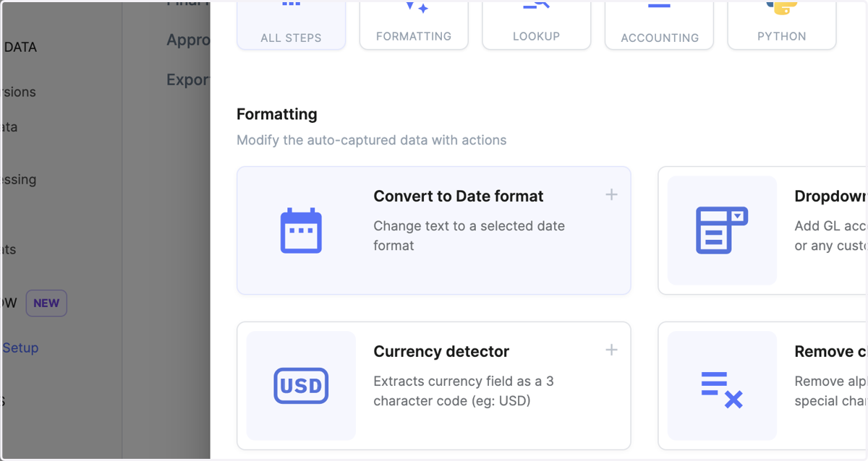
Task: Select the PYTHON category tab
Action: point(782,25)
